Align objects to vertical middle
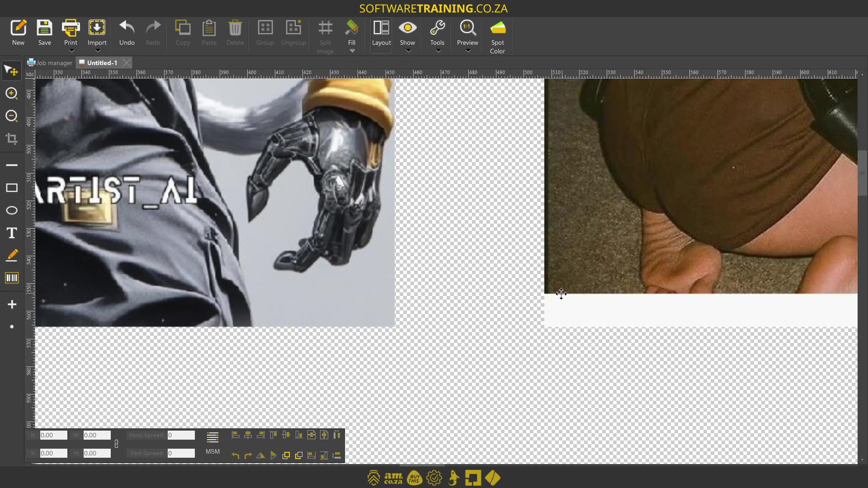The image size is (868, 488). [x=286, y=435]
